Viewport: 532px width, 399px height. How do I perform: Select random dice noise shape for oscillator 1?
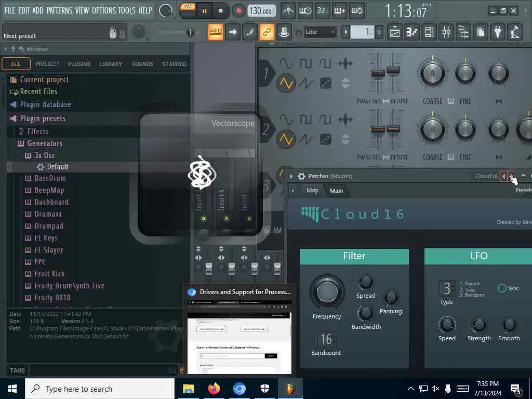click(x=326, y=83)
